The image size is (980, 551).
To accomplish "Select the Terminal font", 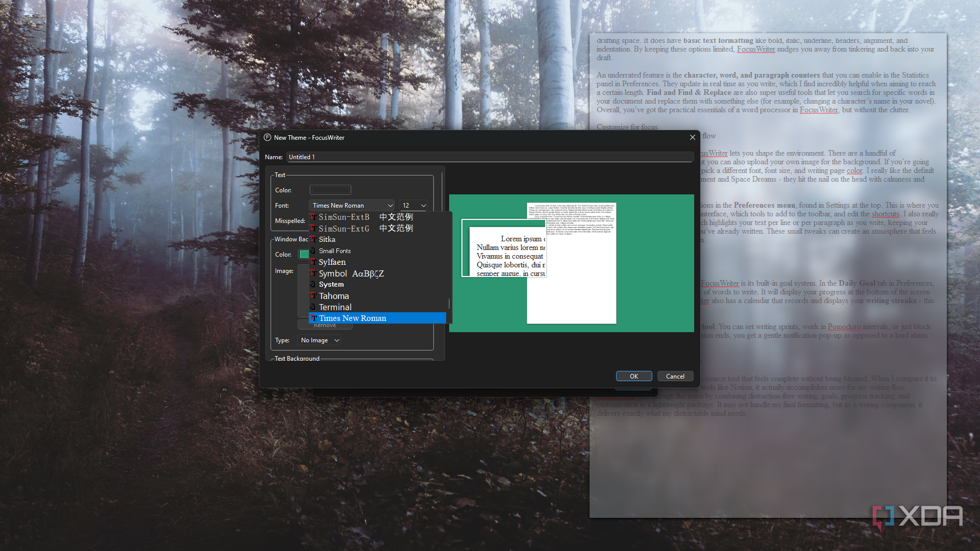I will pos(335,307).
